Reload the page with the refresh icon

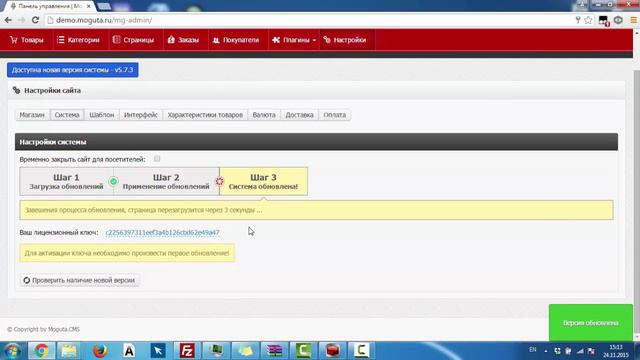pos(36,20)
